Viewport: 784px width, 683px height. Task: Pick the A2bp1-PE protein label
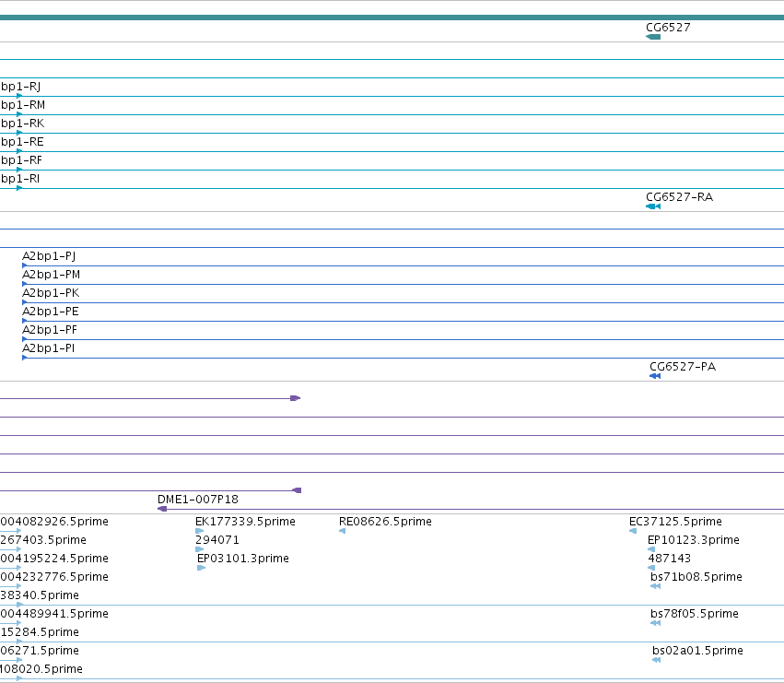pyautogui.click(x=51, y=312)
